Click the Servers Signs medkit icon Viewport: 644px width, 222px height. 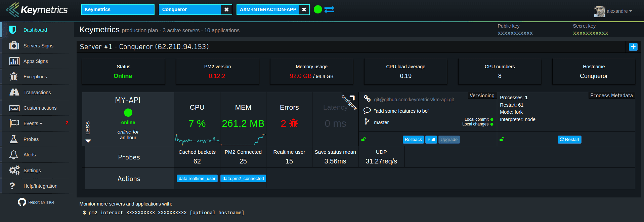[x=14, y=45]
